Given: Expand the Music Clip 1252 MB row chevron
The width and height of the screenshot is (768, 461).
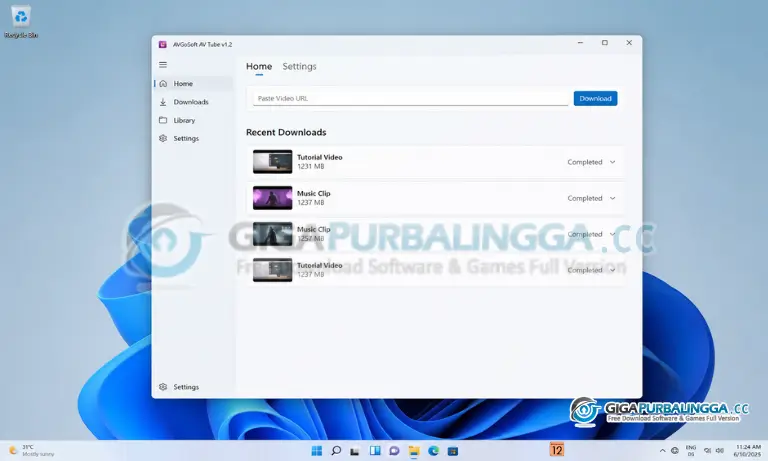Looking at the screenshot, I should (x=612, y=234).
